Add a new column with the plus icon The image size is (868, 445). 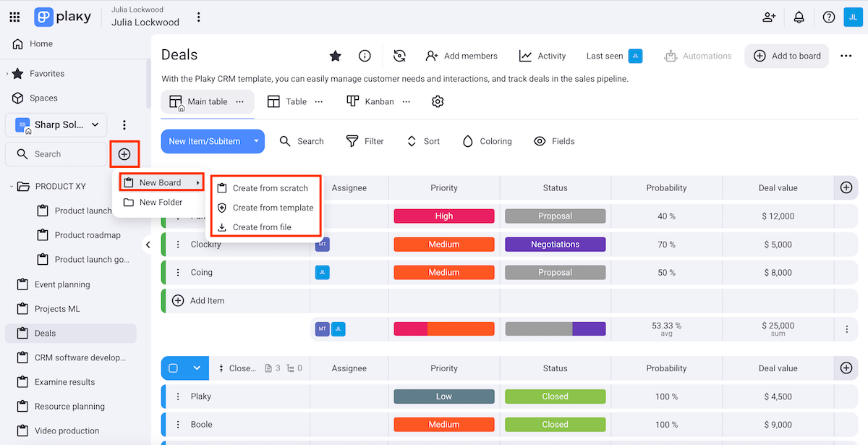coord(846,187)
